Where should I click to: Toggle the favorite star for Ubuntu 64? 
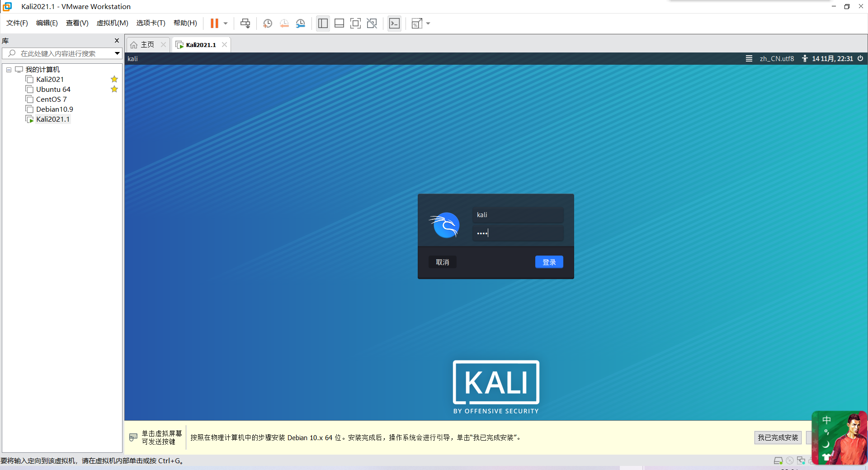pyautogui.click(x=114, y=89)
